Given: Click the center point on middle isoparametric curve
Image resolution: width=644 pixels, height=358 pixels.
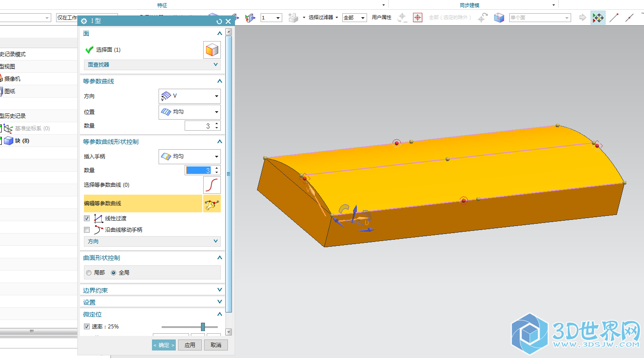Looking at the screenshot, I should pyautogui.click(x=447, y=159).
